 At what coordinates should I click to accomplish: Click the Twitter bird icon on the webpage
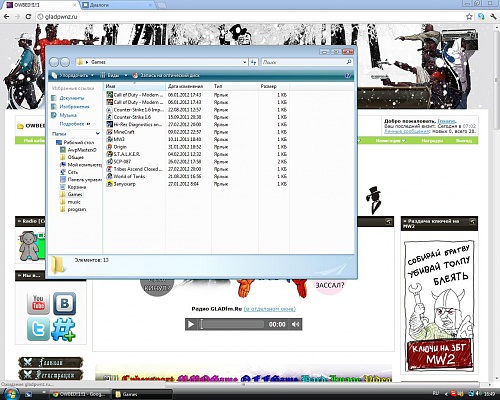(x=38, y=329)
